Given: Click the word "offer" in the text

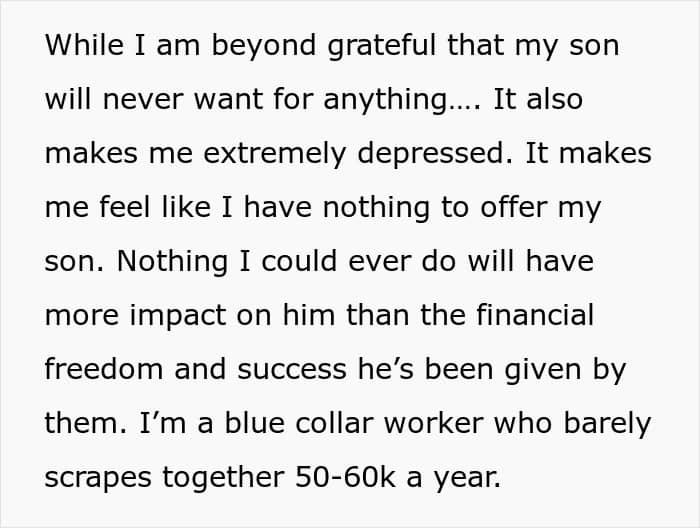Looking at the screenshot, I should click(513, 207).
